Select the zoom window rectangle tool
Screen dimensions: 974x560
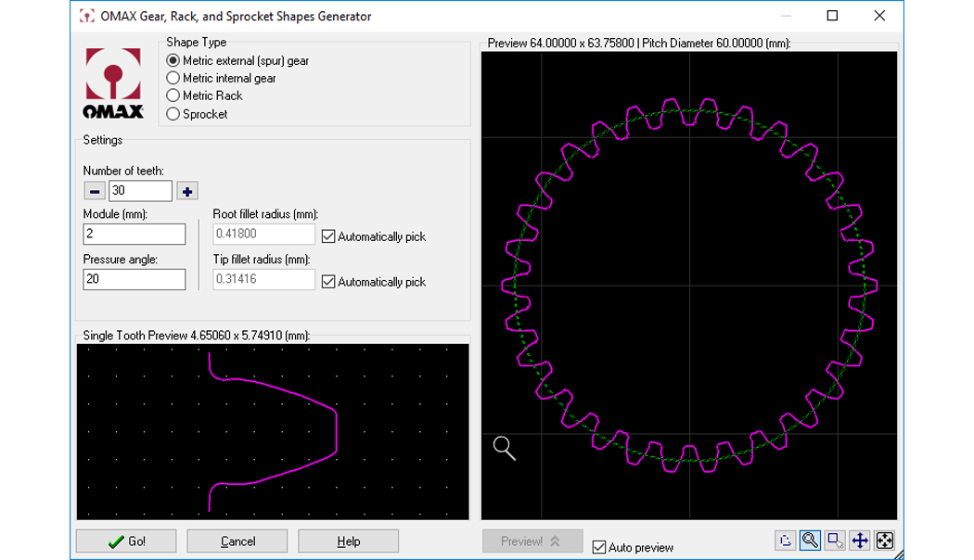pos(835,541)
